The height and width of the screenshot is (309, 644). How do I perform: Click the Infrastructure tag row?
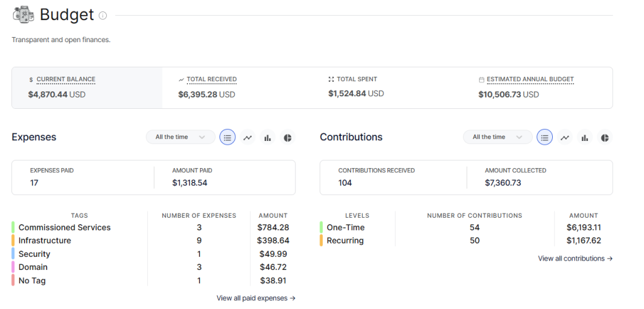click(x=45, y=240)
